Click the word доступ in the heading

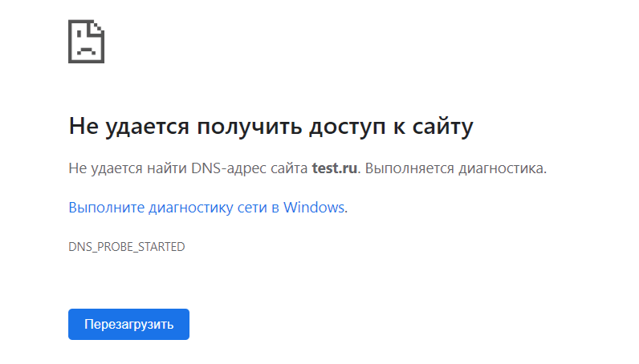(348, 127)
